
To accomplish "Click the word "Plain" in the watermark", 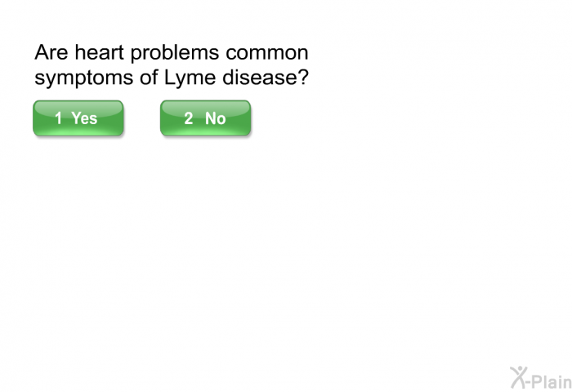I will click(x=552, y=382).
